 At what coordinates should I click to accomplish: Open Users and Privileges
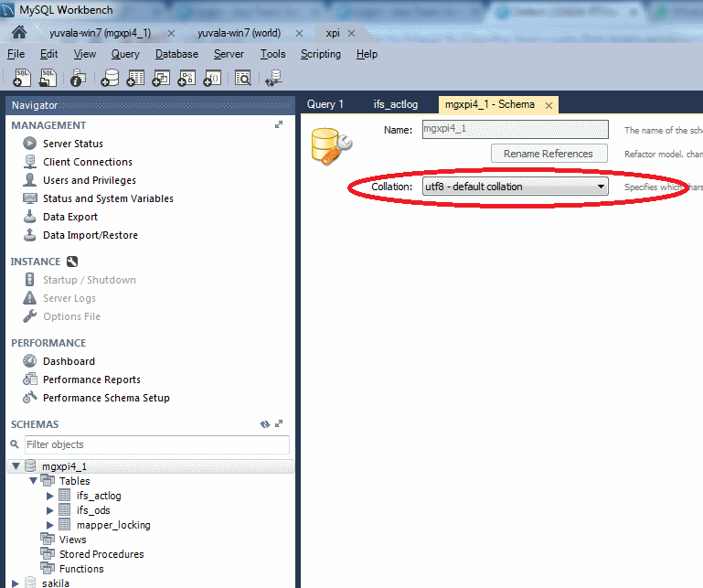(x=90, y=180)
